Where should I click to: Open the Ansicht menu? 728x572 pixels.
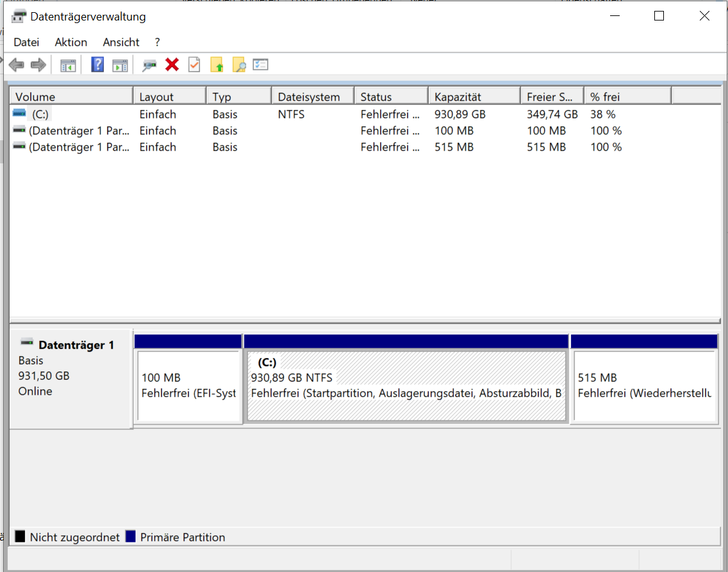click(121, 42)
